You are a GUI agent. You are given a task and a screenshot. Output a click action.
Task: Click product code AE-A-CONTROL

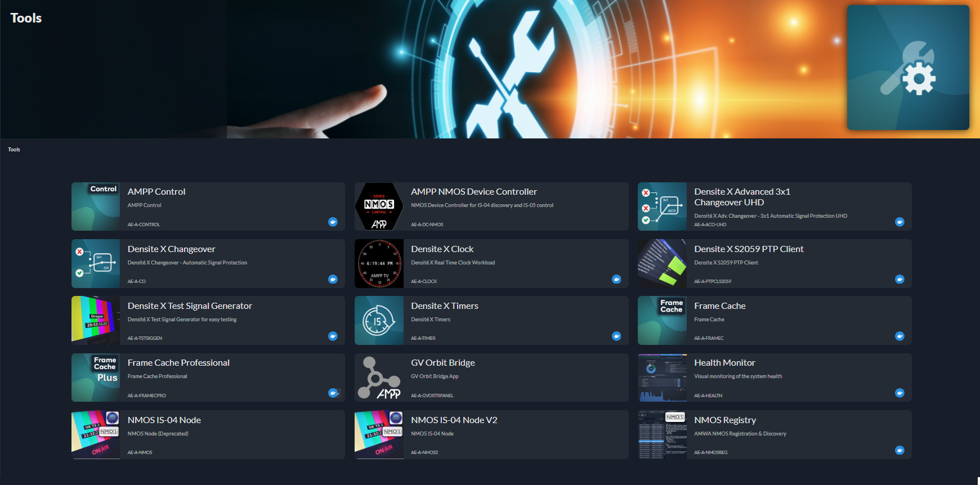(144, 224)
